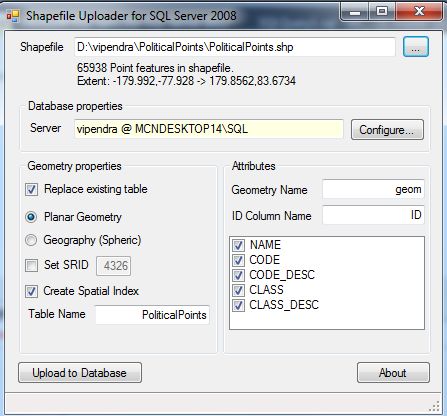Viewport: 447px width, 416px height.
Task: Click the browse (...) button for shapefile
Action: [x=416, y=47]
